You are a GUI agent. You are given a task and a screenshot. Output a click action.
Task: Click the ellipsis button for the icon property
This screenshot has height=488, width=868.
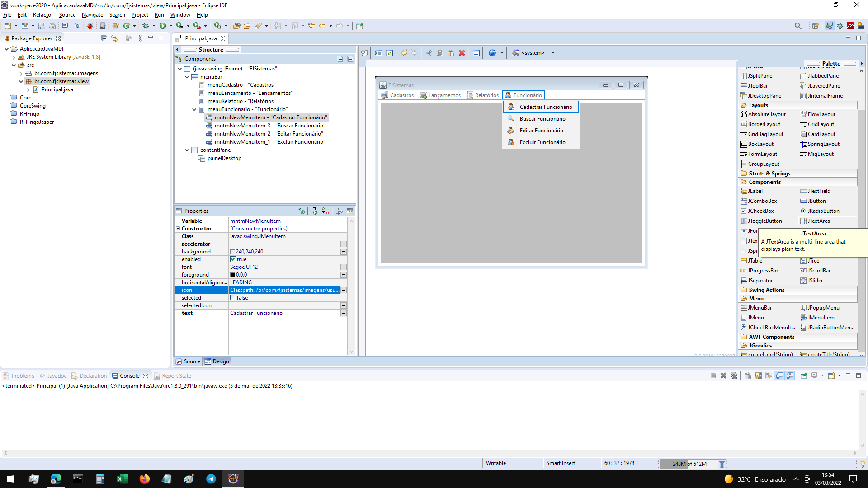coord(344,290)
